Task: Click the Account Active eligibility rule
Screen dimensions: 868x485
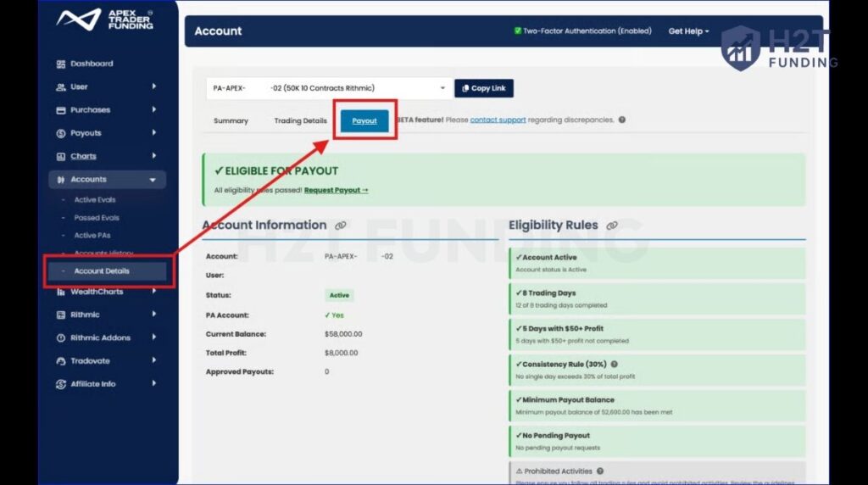Action: pyautogui.click(x=657, y=263)
